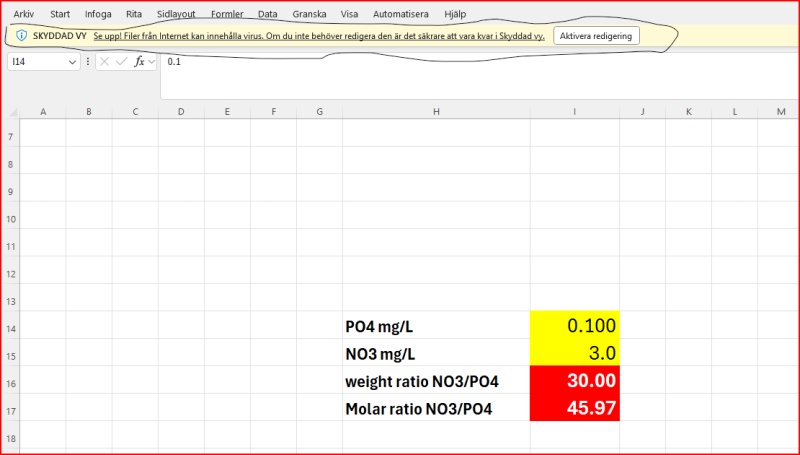The height and width of the screenshot is (455, 800).
Task: Select red cell showing 30.00
Action: click(574, 380)
